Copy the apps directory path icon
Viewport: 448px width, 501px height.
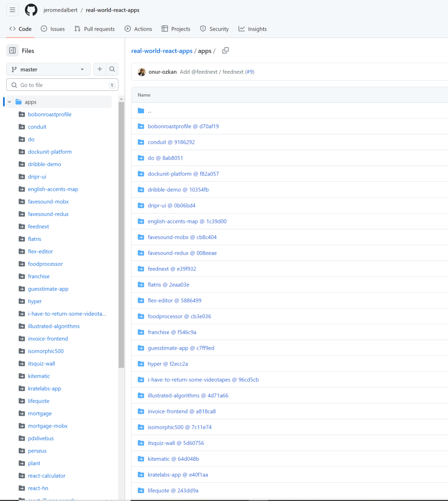(x=225, y=50)
